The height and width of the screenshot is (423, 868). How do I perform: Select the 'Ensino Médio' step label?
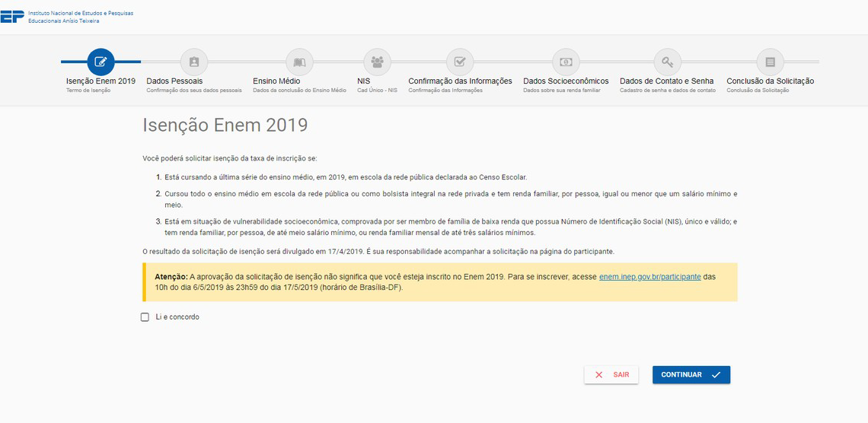[x=276, y=81]
